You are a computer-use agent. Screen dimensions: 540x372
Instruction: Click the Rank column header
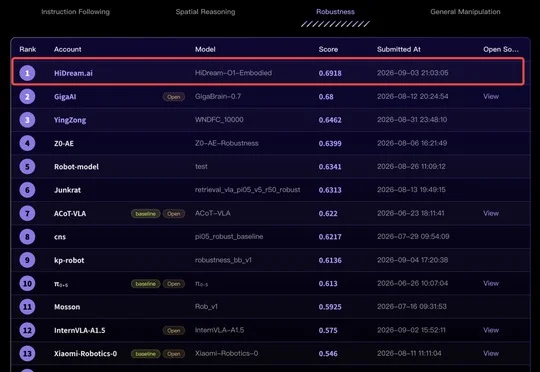pyautogui.click(x=28, y=49)
